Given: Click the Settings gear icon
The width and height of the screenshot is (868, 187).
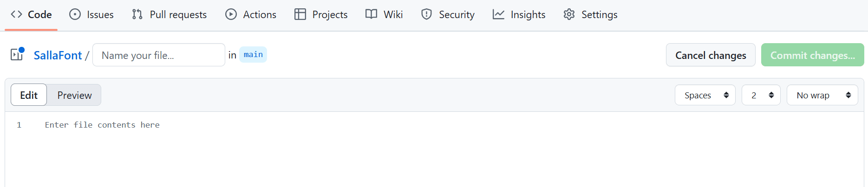Looking at the screenshot, I should click(569, 14).
